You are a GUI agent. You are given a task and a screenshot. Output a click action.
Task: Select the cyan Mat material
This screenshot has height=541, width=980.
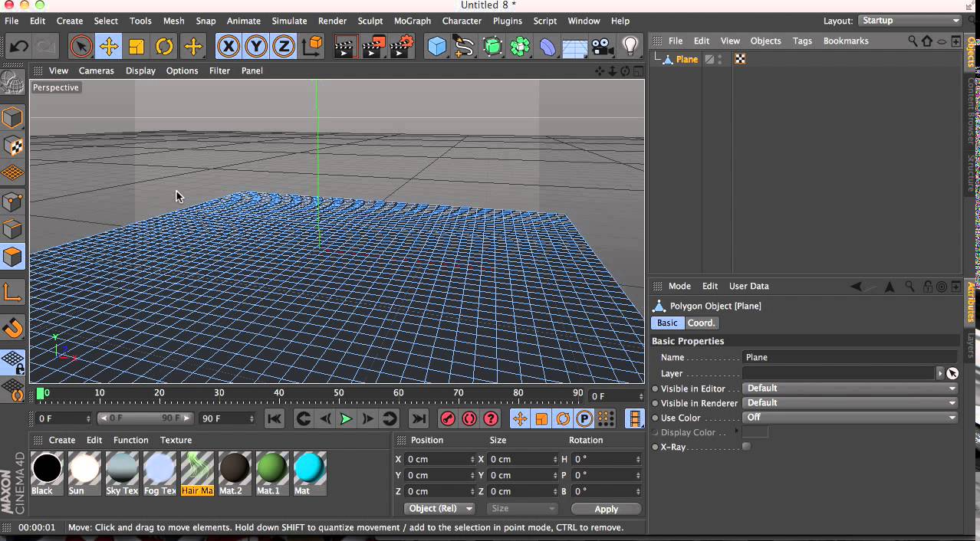click(x=310, y=473)
